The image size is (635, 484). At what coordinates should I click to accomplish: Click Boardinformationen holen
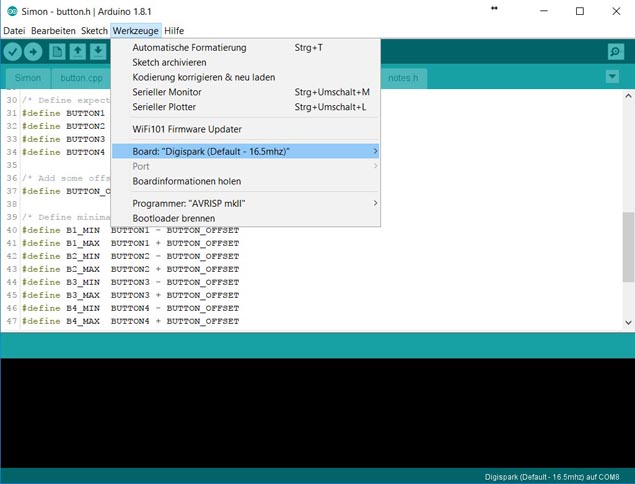245,181
